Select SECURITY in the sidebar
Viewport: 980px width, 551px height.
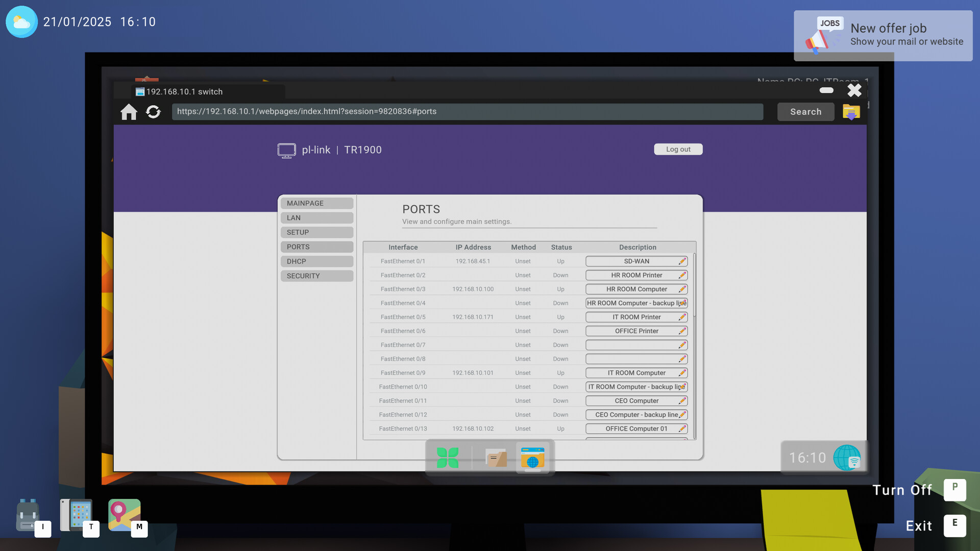point(316,276)
